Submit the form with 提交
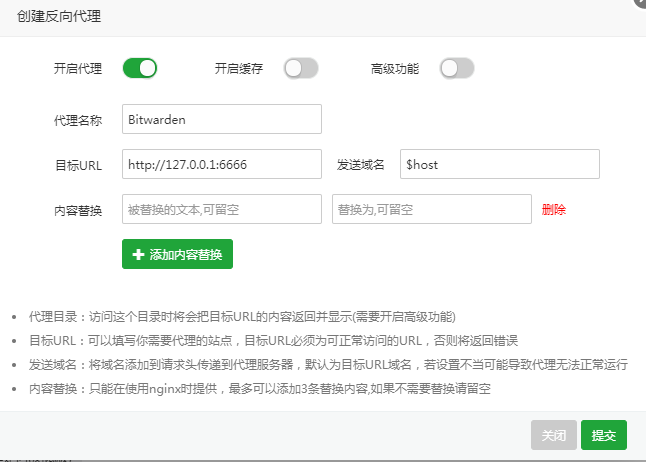 pyautogui.click(x=604, y=435)
